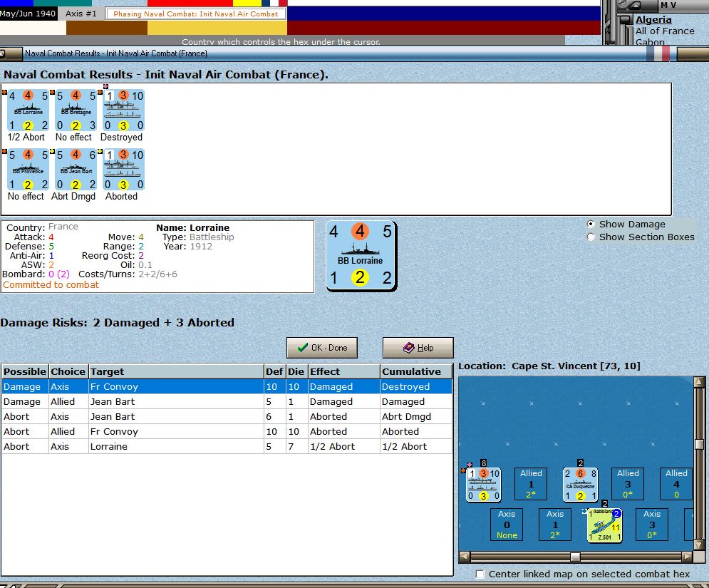Click vertical scrollbar thumb of sea box map
Viewport: 709px width, 588px height.
click(699, 444)
